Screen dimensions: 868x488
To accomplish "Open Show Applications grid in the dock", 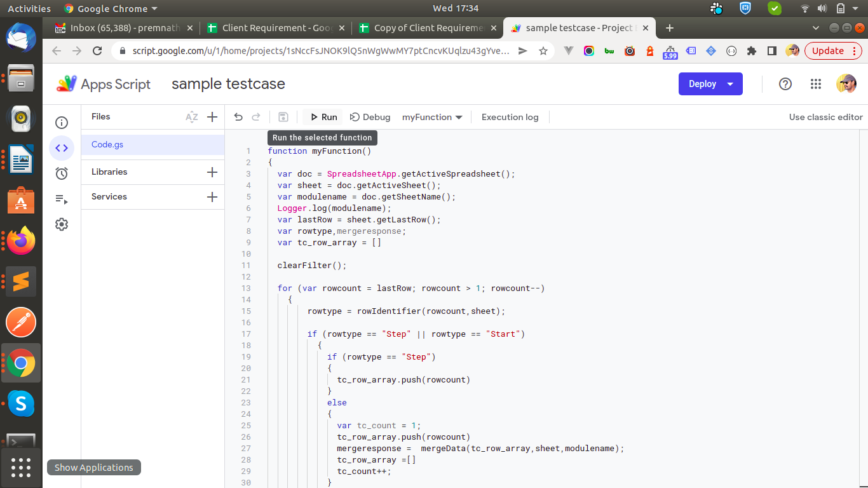I will click(21, 468).
